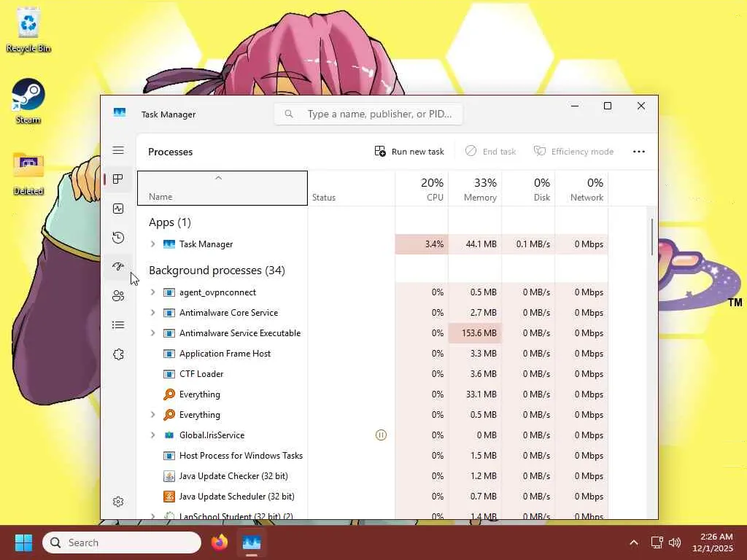Open the three-dot more options menu
The width and height of the screenshot is (747, 560).
click(639, 152)
